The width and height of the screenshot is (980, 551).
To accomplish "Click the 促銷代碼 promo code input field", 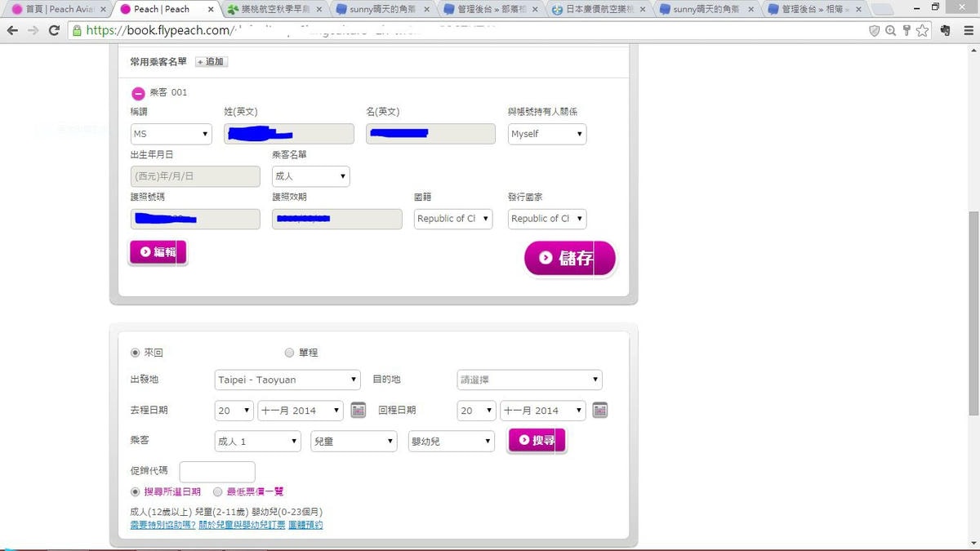I will [x=217, y=472].
